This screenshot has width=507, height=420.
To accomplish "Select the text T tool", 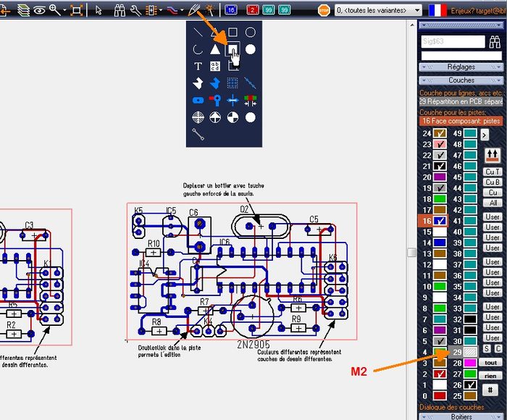I will [198, 67].
